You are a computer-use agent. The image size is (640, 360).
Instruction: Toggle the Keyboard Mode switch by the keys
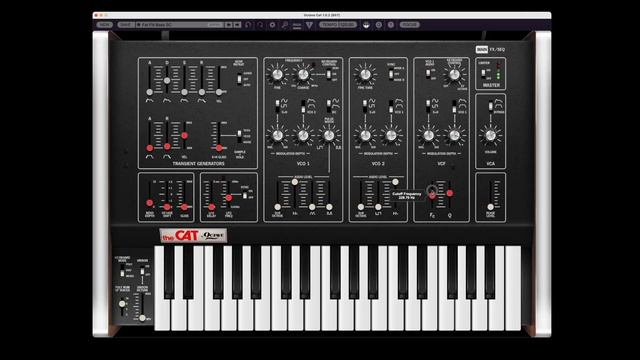pyautogui.click(x=122, y=271)
